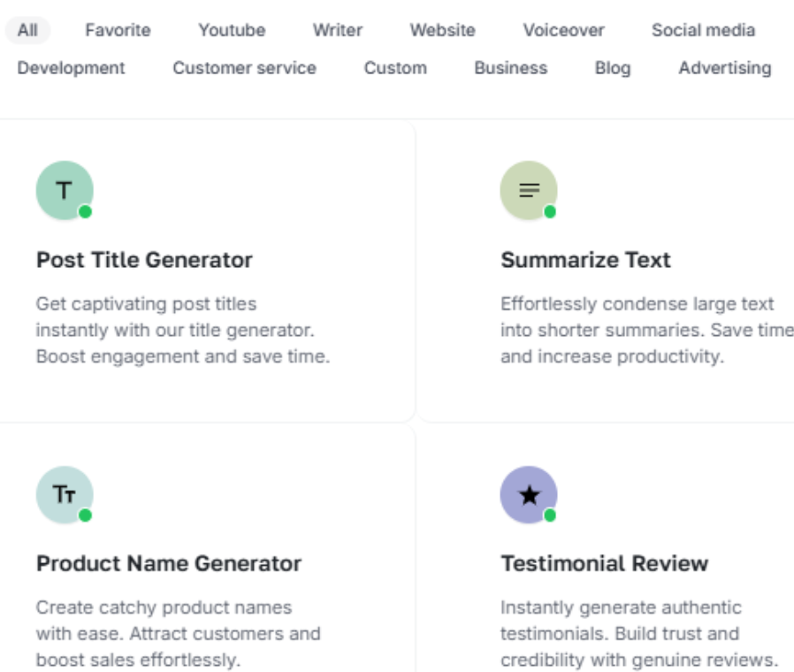Open the Customer service category
The height and width of the screenshot is (672, 794).
(x=244, y=68)
